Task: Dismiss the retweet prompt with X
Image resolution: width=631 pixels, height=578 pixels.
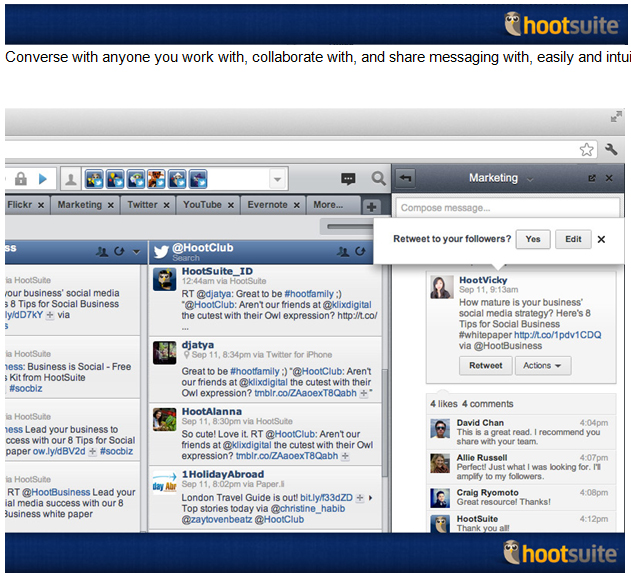Action: tap(601, 239)
